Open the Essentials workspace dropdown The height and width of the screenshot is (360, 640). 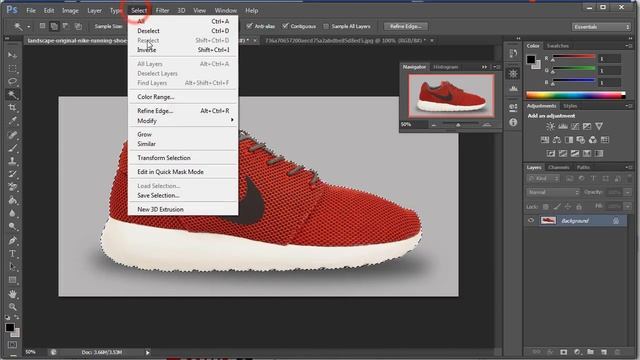(601, 27)
